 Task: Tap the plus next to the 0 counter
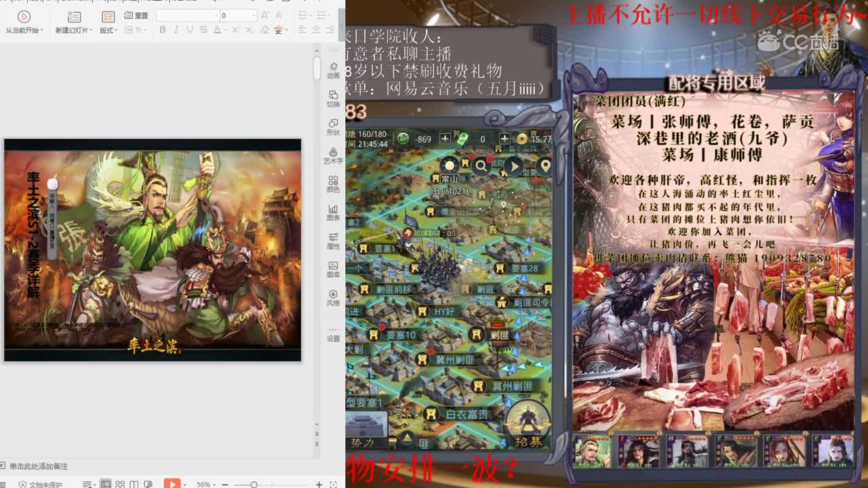point(504,138)
